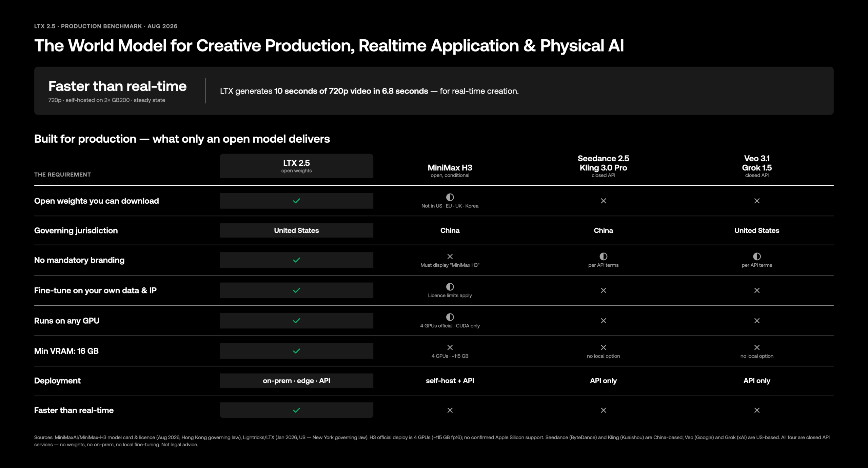The height and width of the screenshot is (468, 868).
Task: Click Veo/Grok 'no local option' note
Action: (757, 356)
